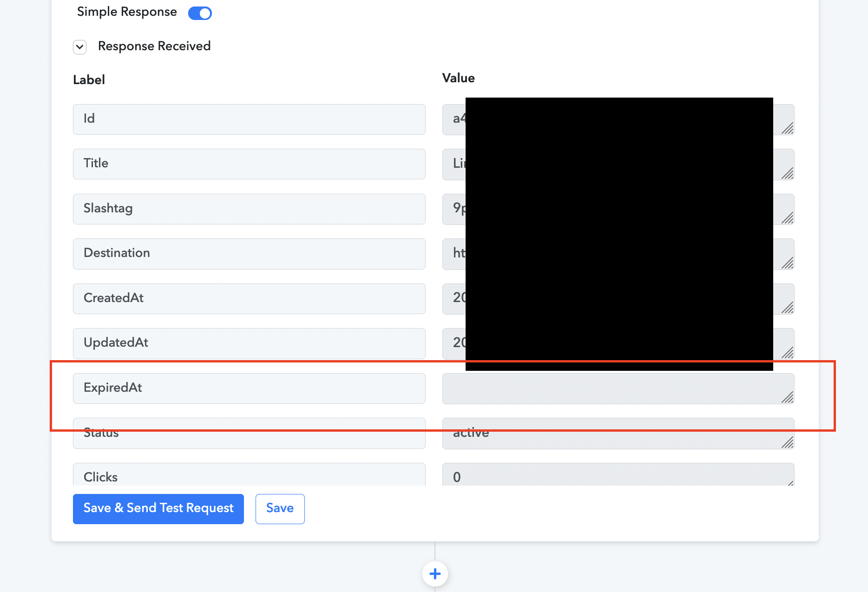Click resize handle of Status value field

click(788, 442)
